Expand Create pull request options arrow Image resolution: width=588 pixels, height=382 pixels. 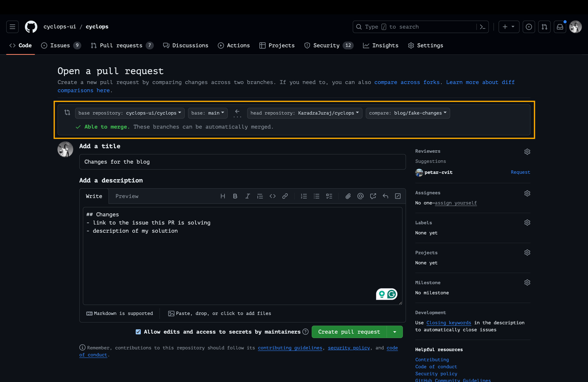(395, 332)
